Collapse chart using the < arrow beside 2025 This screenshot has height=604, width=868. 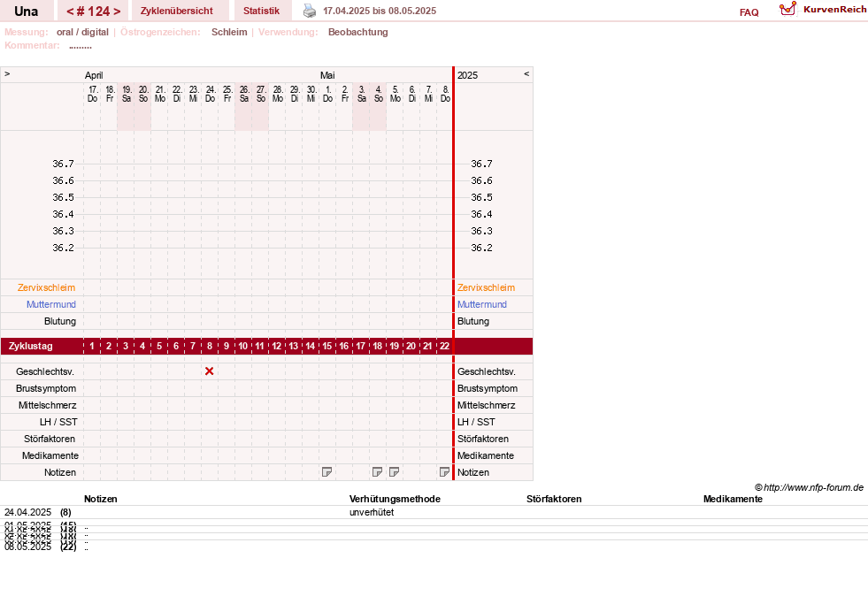(526, 73)
